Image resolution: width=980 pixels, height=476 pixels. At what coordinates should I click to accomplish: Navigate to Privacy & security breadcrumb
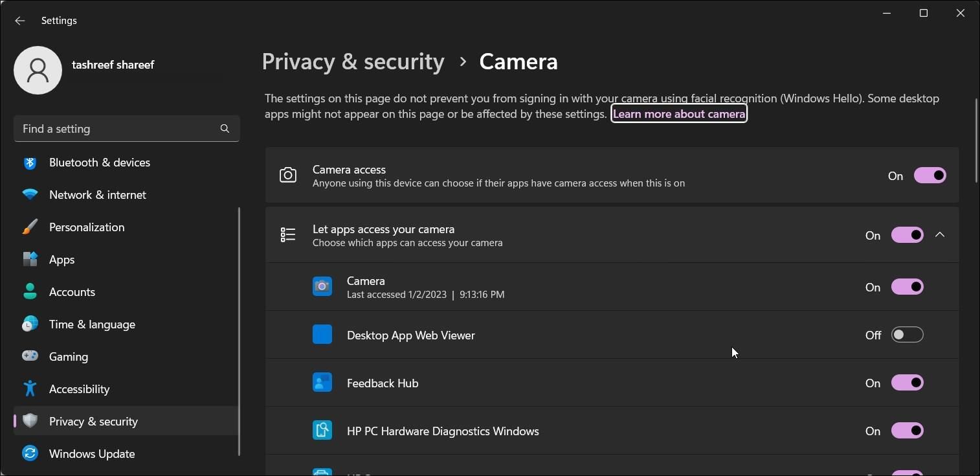point(353,62)
